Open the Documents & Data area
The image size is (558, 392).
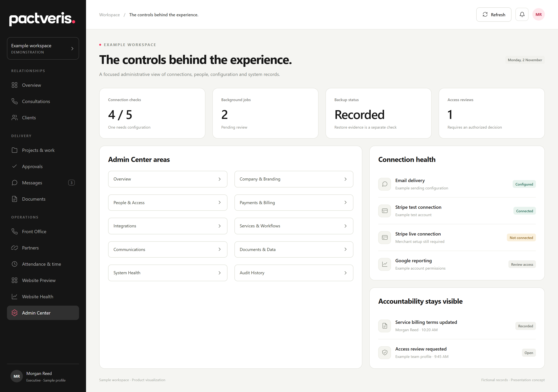[294, 249]
